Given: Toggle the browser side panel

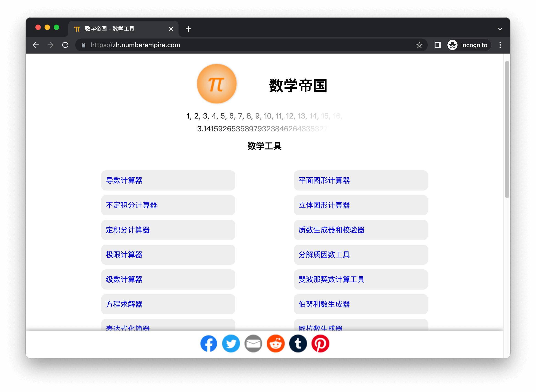Looking at the screenshot, I should (x=437, y=45).
